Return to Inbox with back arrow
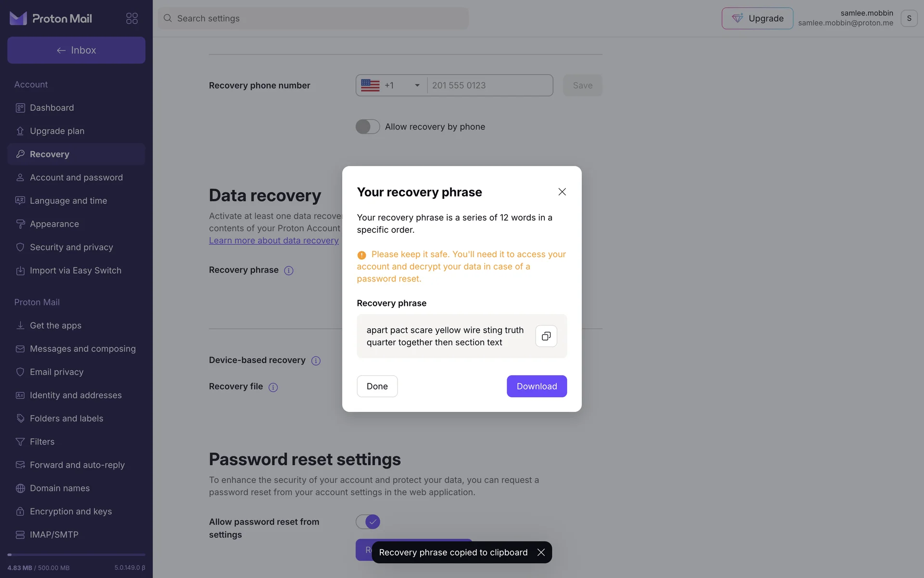Screen dimensions: 924x578 [76, 50]
